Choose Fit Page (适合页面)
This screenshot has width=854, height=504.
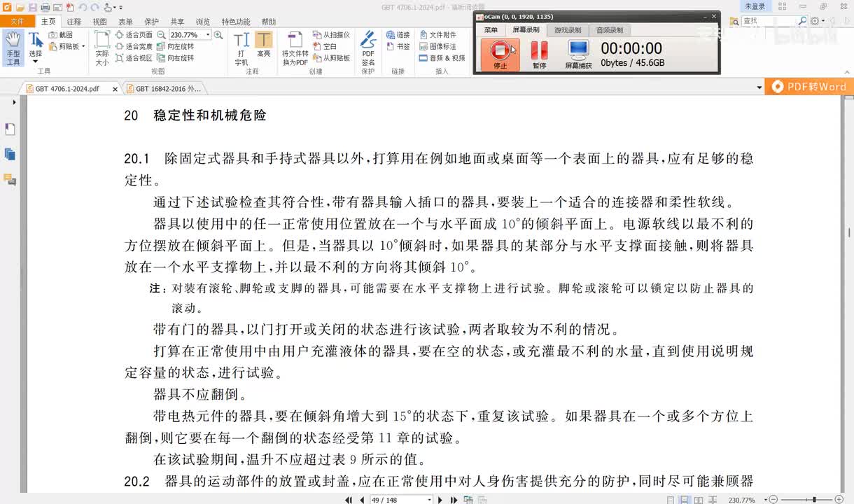click(x=134, y=34)
